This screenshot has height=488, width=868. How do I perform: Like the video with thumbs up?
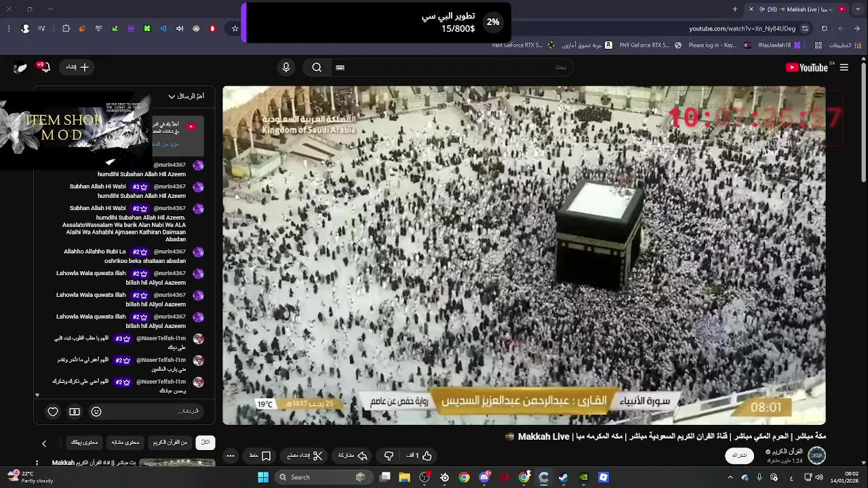pyautogui.click(x=419, y=455)
